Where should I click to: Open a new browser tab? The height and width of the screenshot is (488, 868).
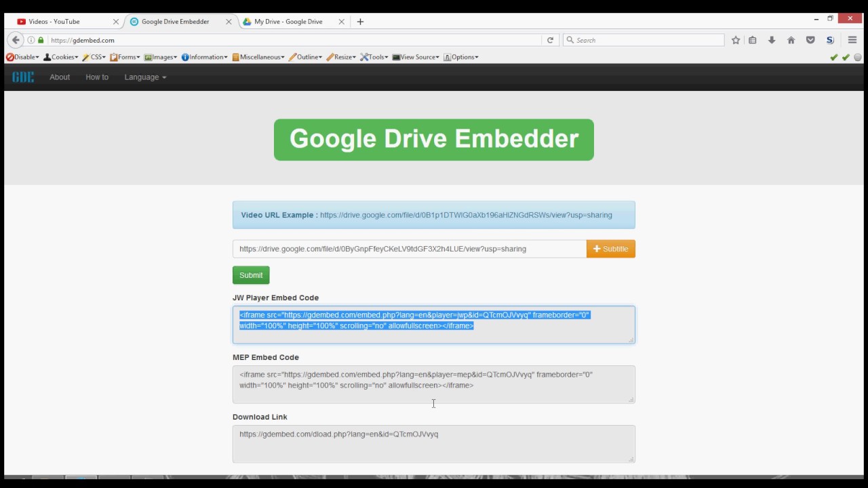click(360, 22)
